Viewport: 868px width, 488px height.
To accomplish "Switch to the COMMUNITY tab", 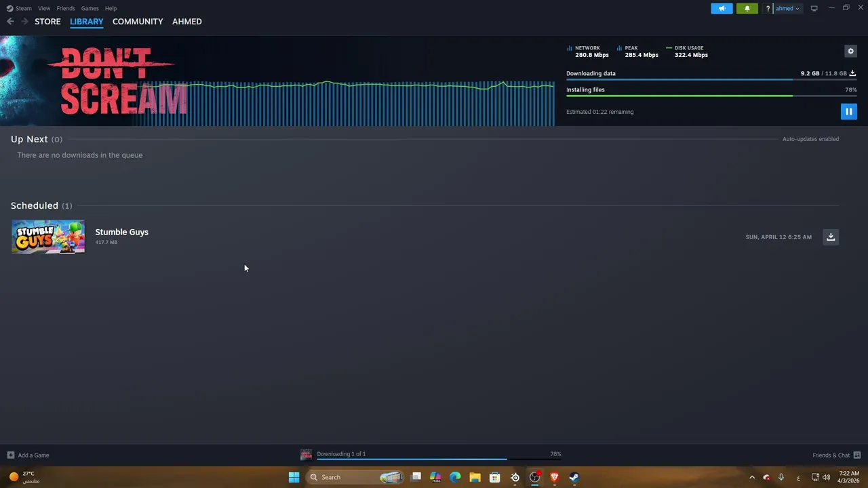I will tap(138, 22).
